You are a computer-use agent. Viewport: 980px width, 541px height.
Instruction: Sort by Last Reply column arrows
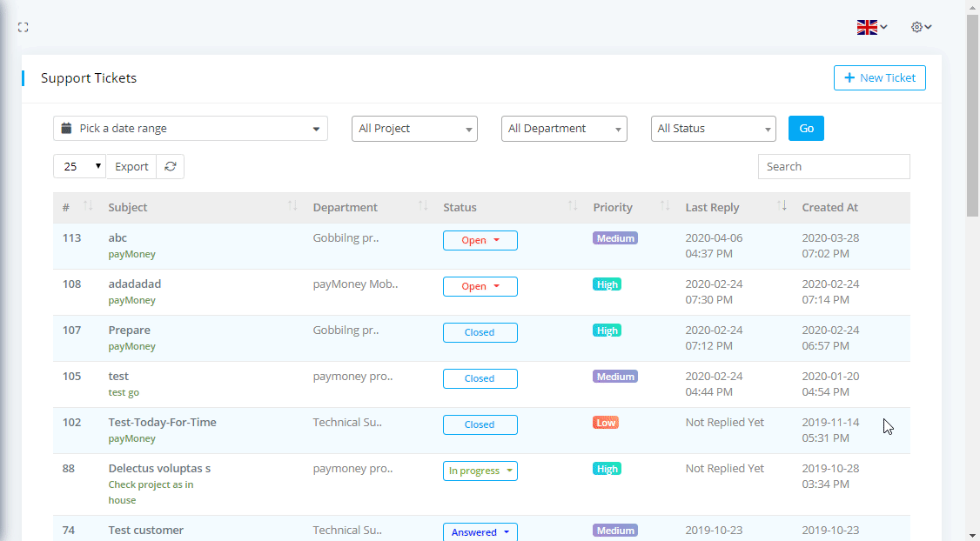(x=782, y=206)
